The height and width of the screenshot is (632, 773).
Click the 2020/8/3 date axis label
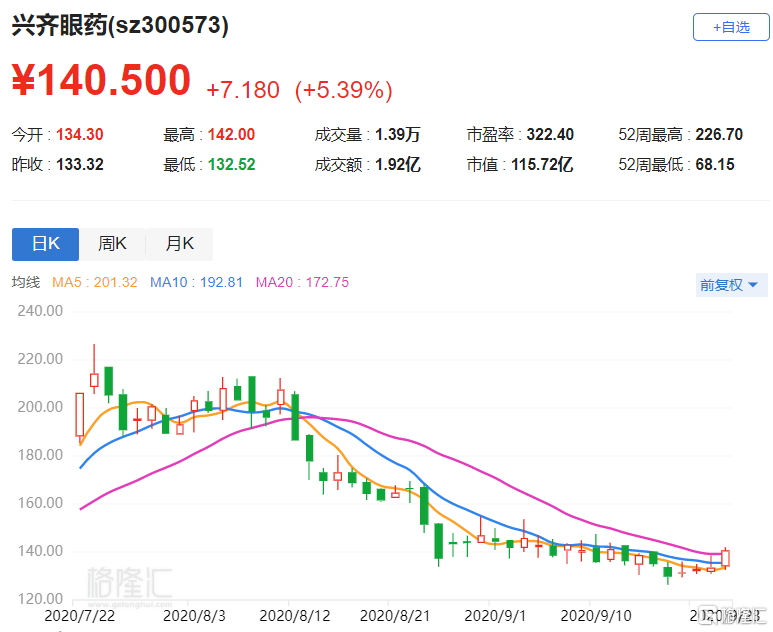[194, 616]
